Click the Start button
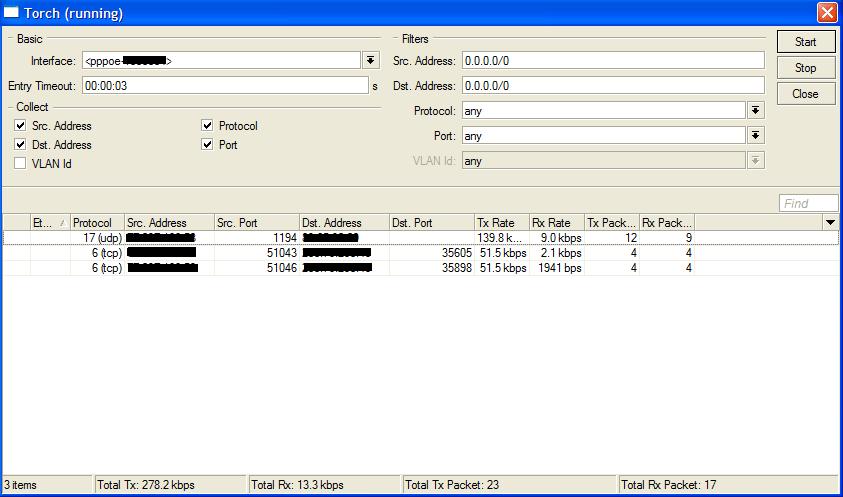The height and width of the screenshot is (497, 843). click(x=805, y=42)
